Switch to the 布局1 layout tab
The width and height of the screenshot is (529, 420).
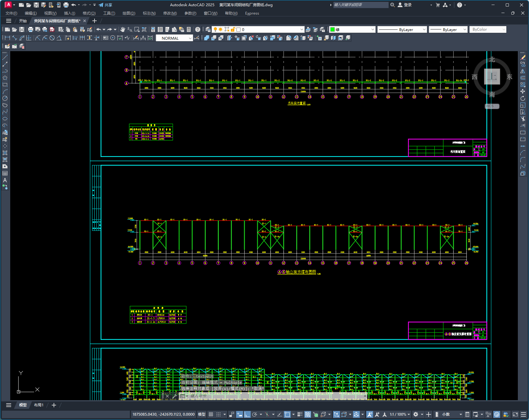(x=39, y=405)
